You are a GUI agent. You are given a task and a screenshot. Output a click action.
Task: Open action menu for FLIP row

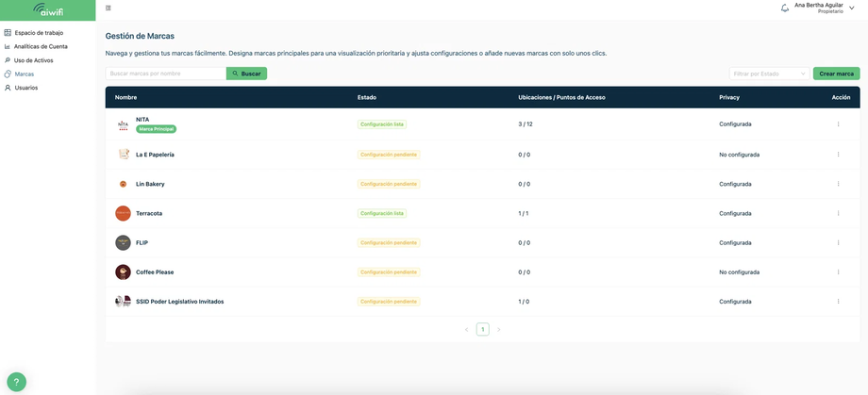[838, 242]
